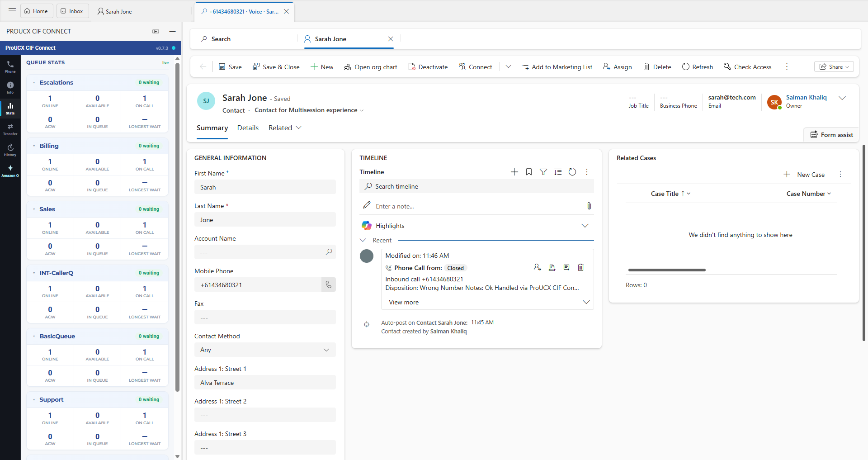Click Save & Close

tap(276, 67)
